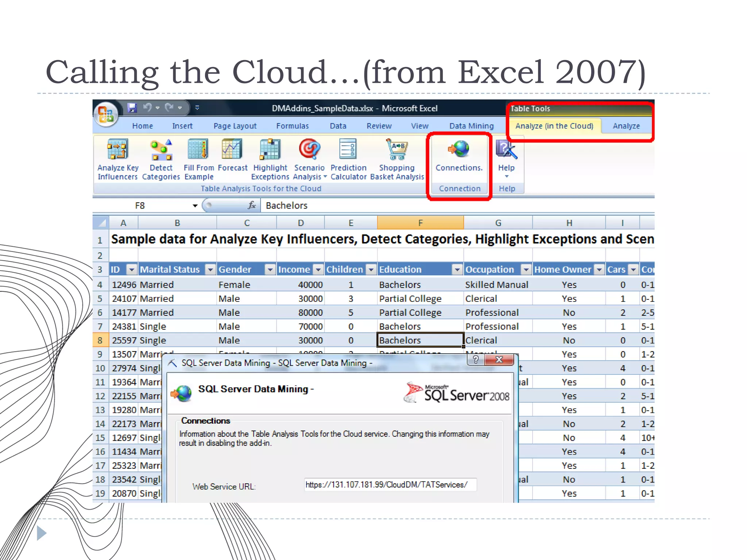
Task: Open the Prediction Calculator
Action: click(x=348, y=159)
